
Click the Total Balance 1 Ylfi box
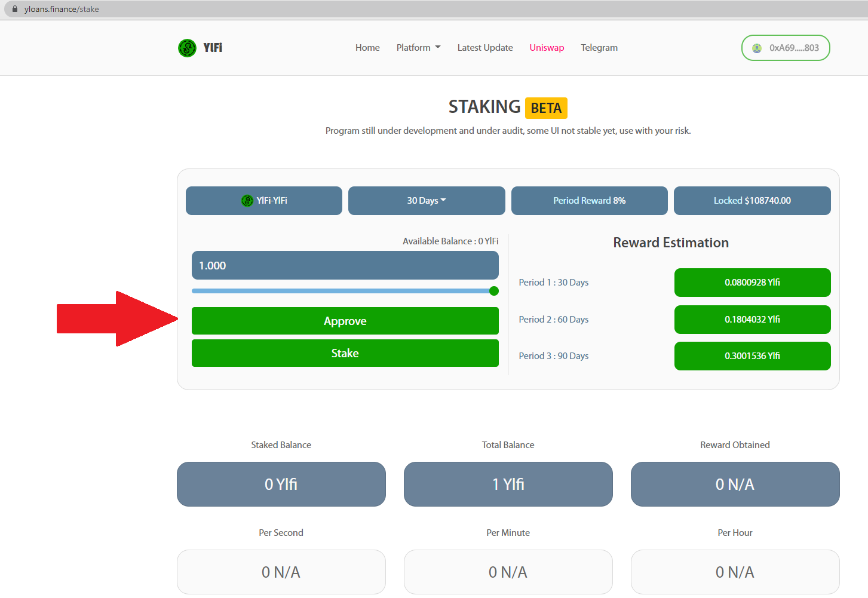pos(508,484)
